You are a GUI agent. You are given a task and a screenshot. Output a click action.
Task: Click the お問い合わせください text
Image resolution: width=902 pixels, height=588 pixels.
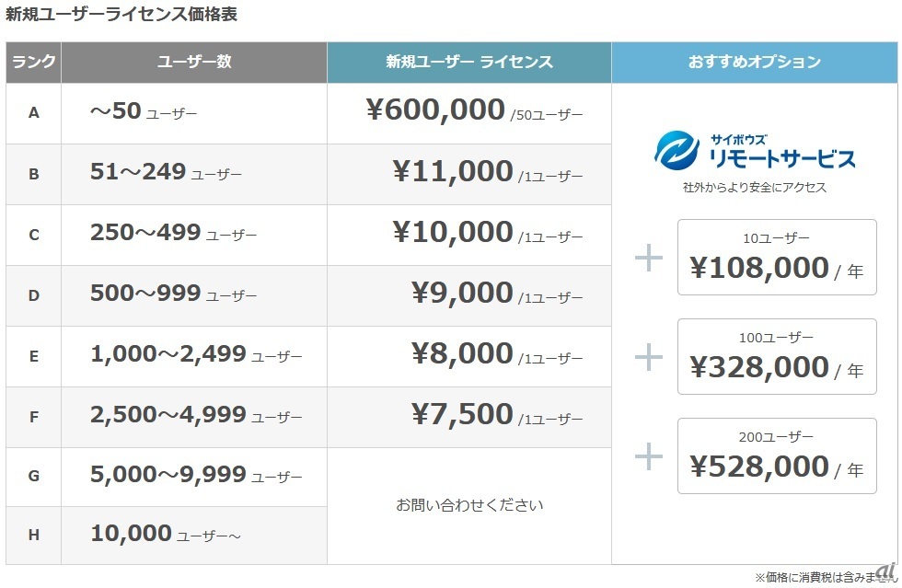pyautogui.click(x=469, y=505)
